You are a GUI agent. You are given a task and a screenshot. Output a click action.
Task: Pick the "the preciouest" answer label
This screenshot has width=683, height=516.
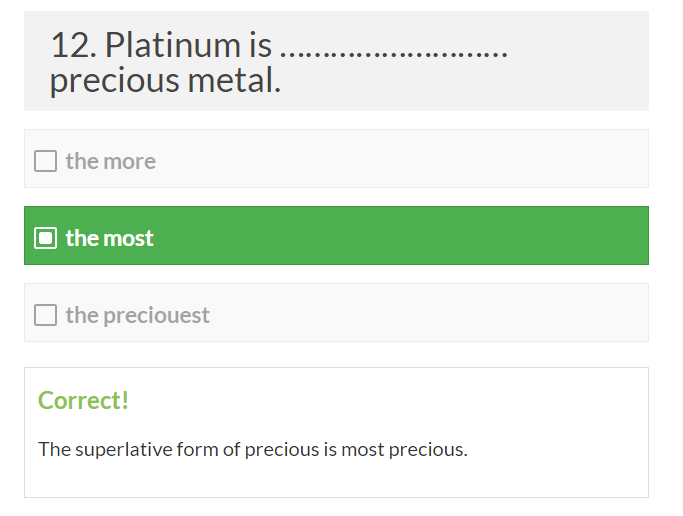click(x=138, y=315)
